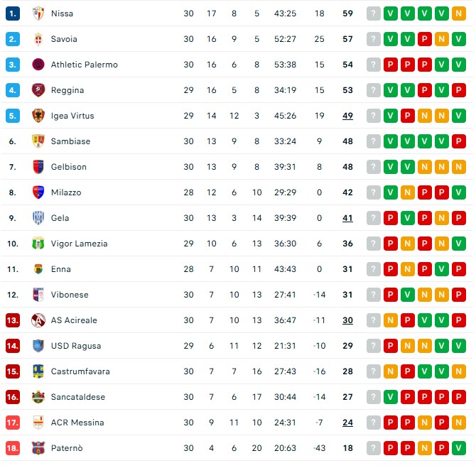Click Gela's underlined 41 points
Viewport: 476px width, 468px height.
[x=347, y=218]
